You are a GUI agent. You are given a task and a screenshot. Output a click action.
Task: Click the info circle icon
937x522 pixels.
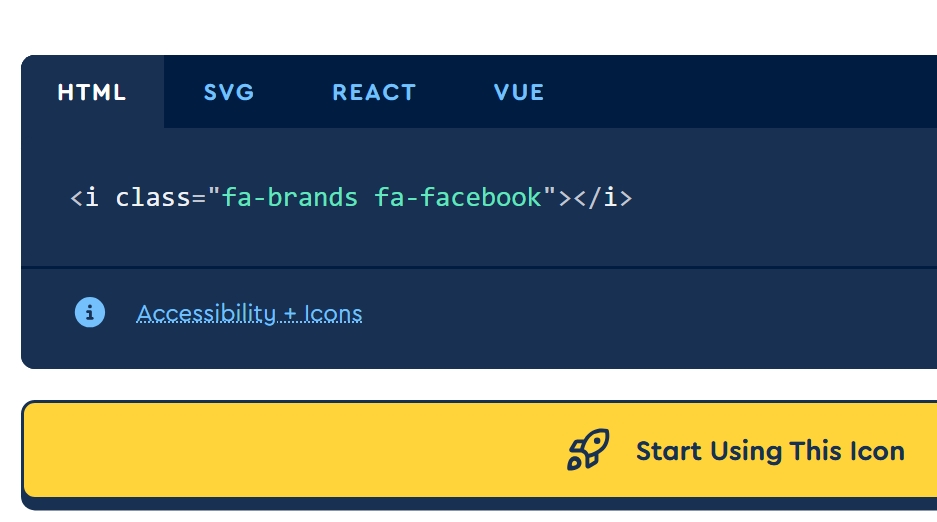(x=90, y=313)
